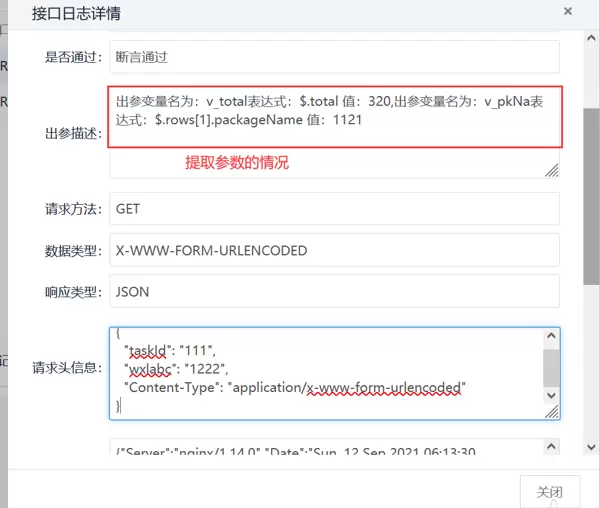Click the scroll-down arrow in 请求头信息 text area
The image size is (600, 508).
click(x=551, y=396)
